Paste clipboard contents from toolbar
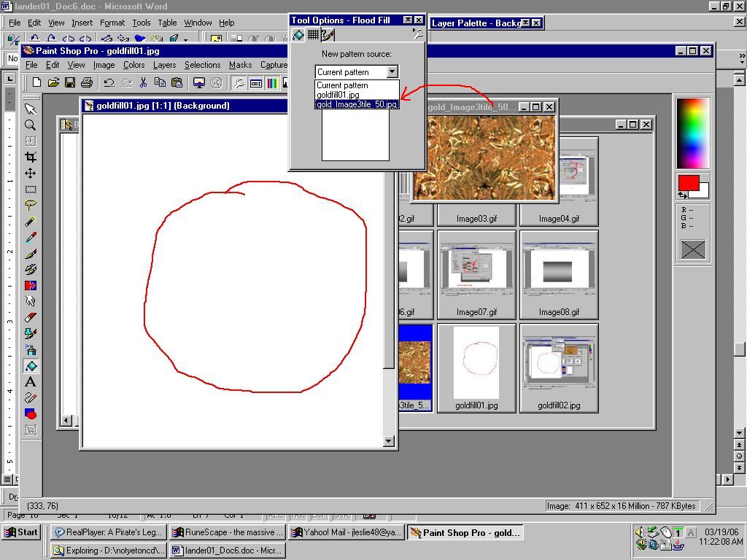 pyautogui.click(x=177, y=83)
